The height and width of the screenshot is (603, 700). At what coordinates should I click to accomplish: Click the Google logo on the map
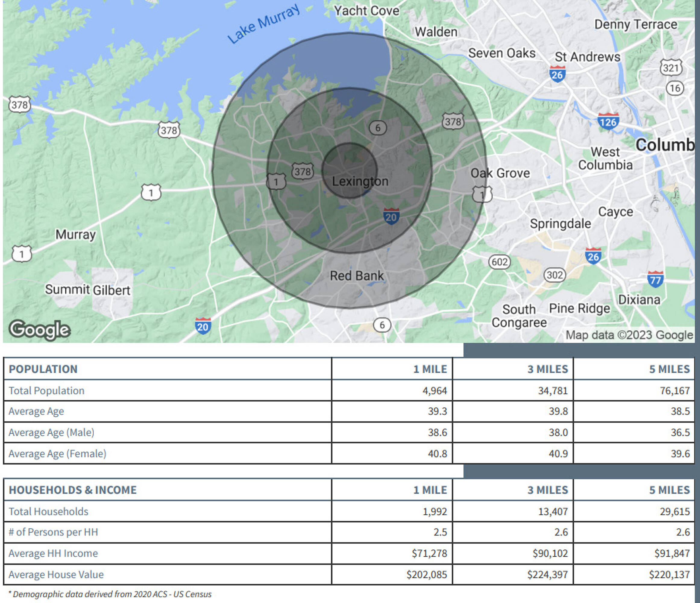(x=40, y=330)
